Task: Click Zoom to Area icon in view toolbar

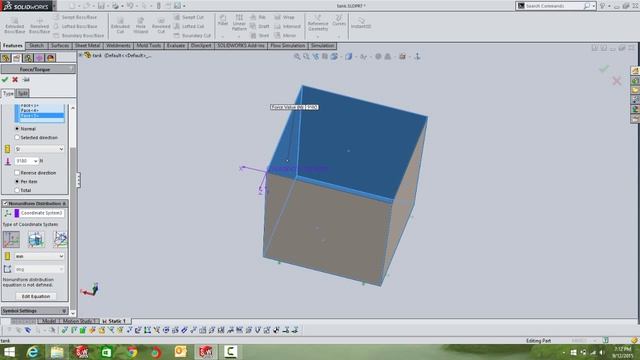Action: pyautogui.click(x=306, y=57)
